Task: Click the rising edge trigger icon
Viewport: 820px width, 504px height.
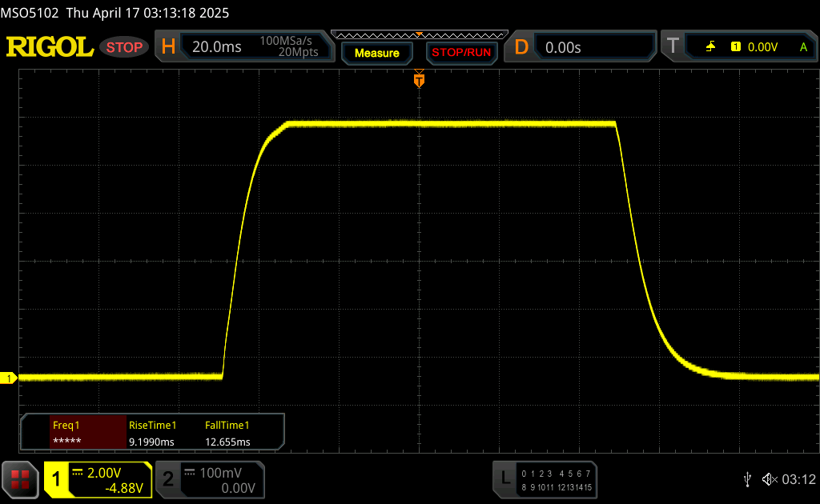Action: click(710, 47)
